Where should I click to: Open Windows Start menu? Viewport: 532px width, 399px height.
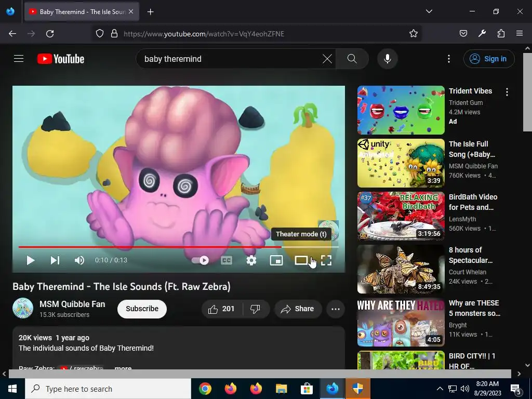pos(12,389)
